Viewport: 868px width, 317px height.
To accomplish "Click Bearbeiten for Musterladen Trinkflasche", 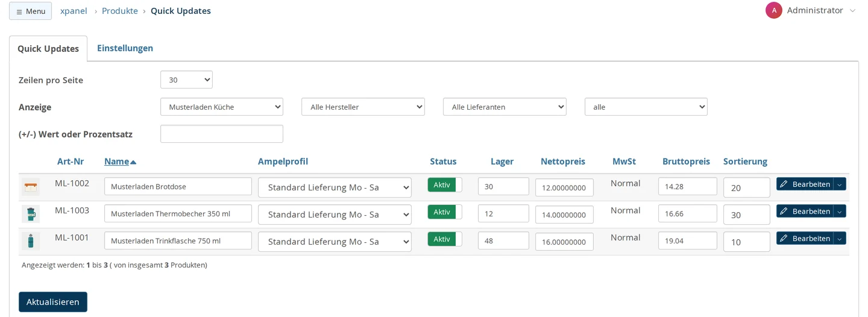I will point(805,238).
